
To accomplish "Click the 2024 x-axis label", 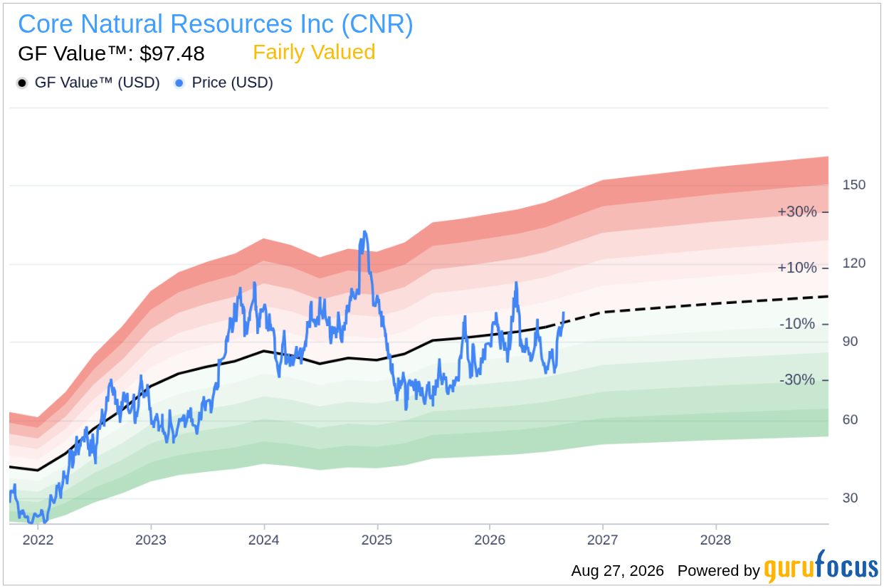I will (x=263, y=540).
